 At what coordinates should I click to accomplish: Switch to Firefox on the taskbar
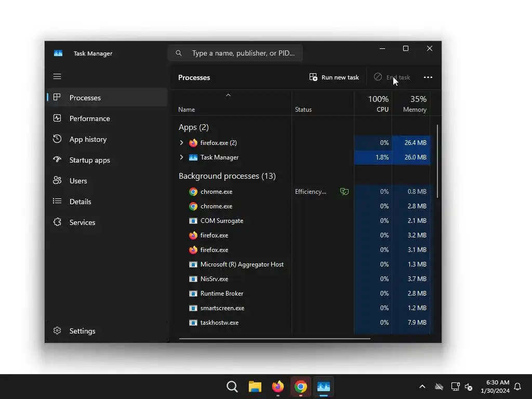(x=278, y=387)
